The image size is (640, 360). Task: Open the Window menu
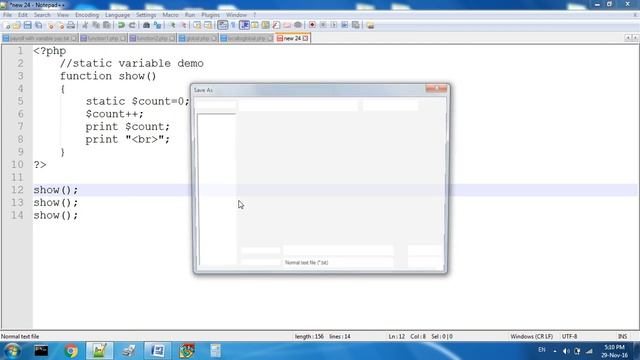pyautogui.click(x=236, y=15)
